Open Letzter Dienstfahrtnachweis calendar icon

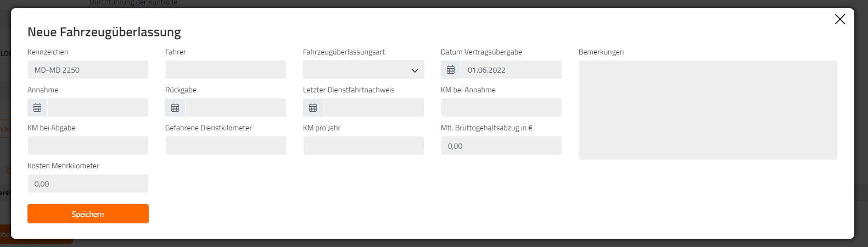pos(313,108)
